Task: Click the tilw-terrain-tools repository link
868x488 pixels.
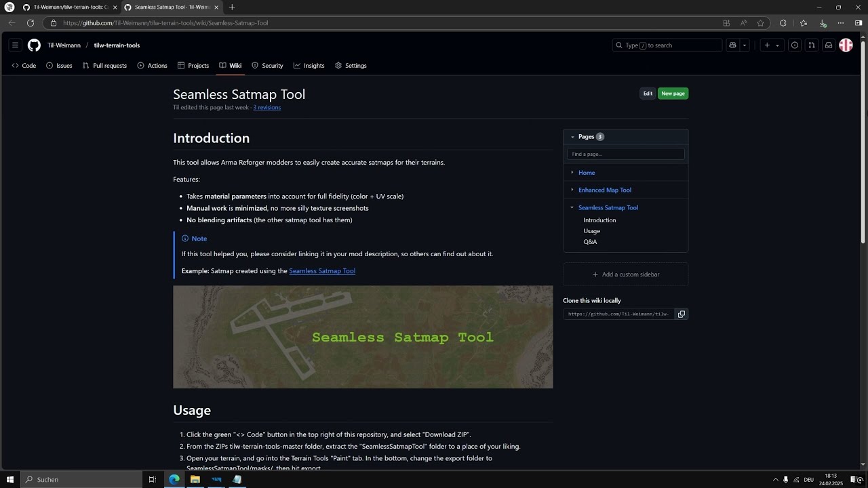Action: coord(117,45)
